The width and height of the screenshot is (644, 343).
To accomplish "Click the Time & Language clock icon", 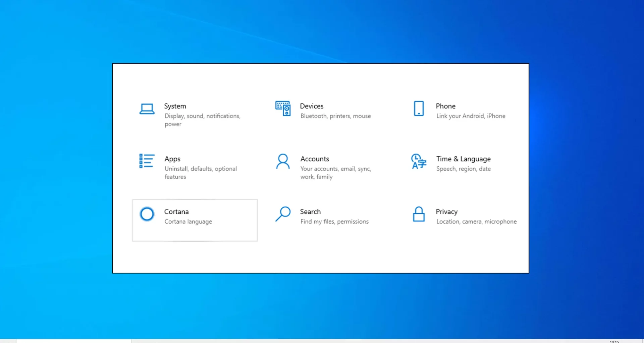I will tap(419, 161).
